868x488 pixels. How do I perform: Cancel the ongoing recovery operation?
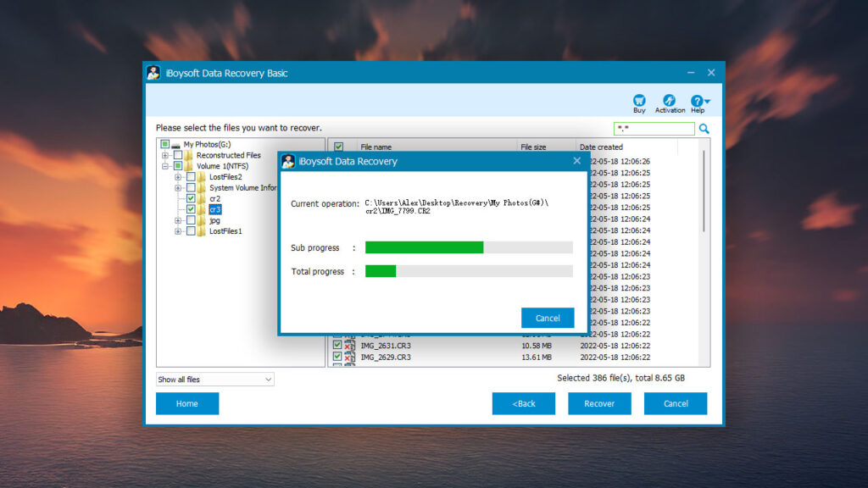pyautogui.click(x=548, y=317)
